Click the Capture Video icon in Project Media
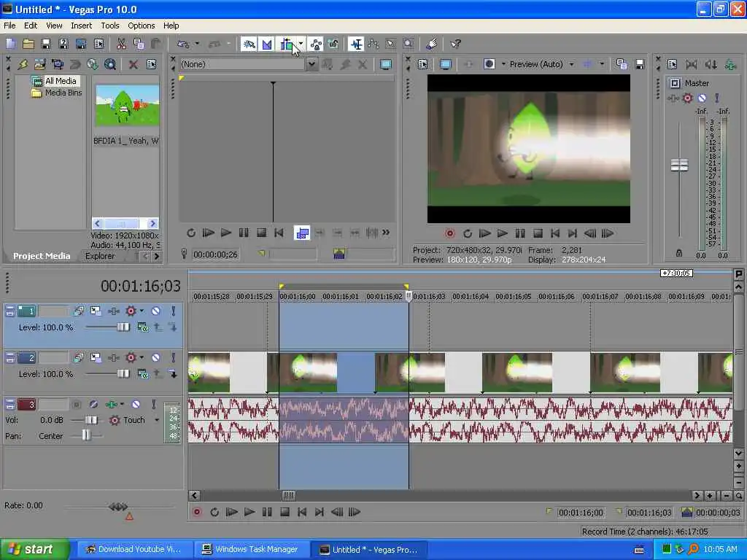Viewport: 747px width, 560px height. coord(57,64)
